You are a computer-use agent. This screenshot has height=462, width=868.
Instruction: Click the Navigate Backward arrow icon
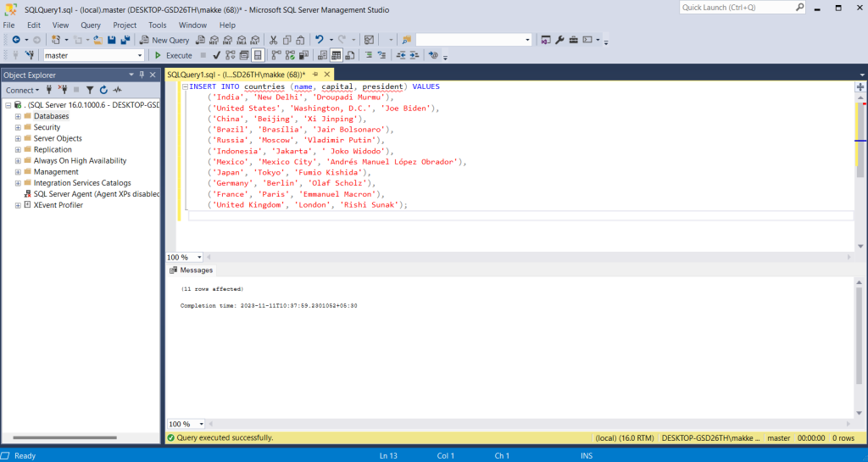[16, 40]
